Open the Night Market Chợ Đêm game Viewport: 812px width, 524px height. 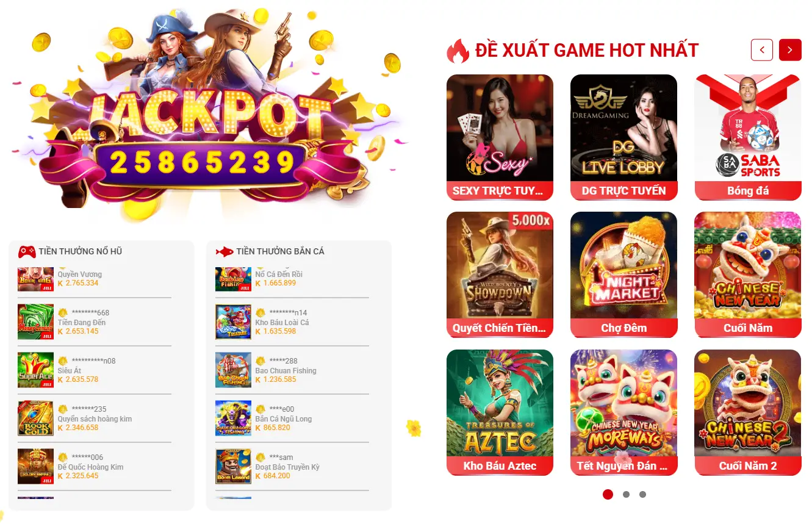point(623,275)
